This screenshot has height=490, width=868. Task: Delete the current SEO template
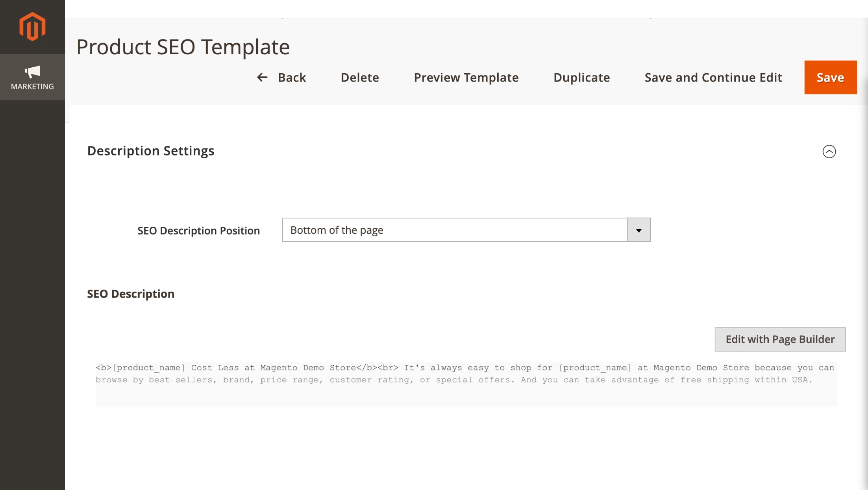point(359,78)
